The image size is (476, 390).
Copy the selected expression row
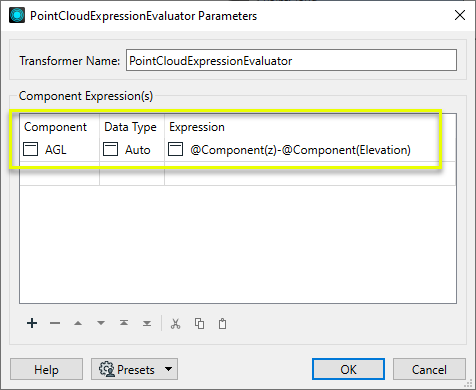199,323
